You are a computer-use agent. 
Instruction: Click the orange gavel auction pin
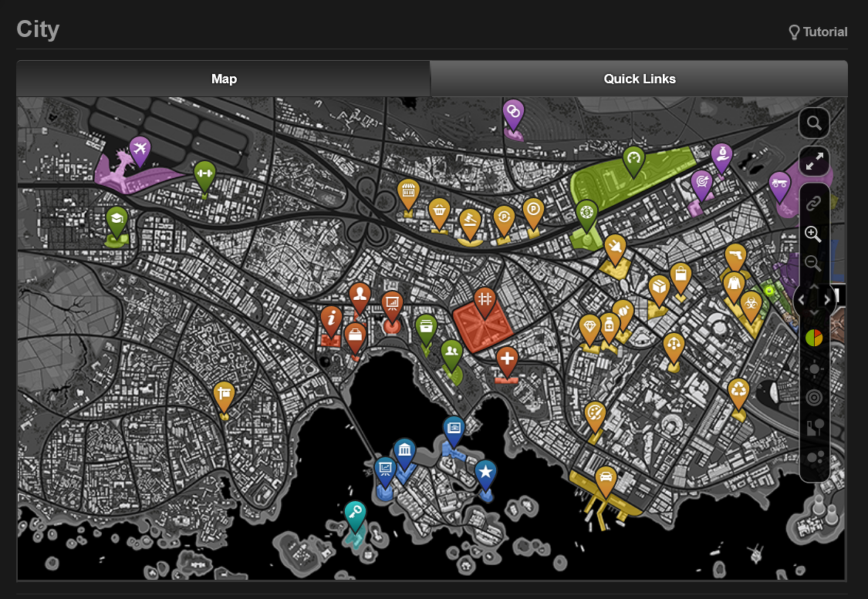point(470,222)
